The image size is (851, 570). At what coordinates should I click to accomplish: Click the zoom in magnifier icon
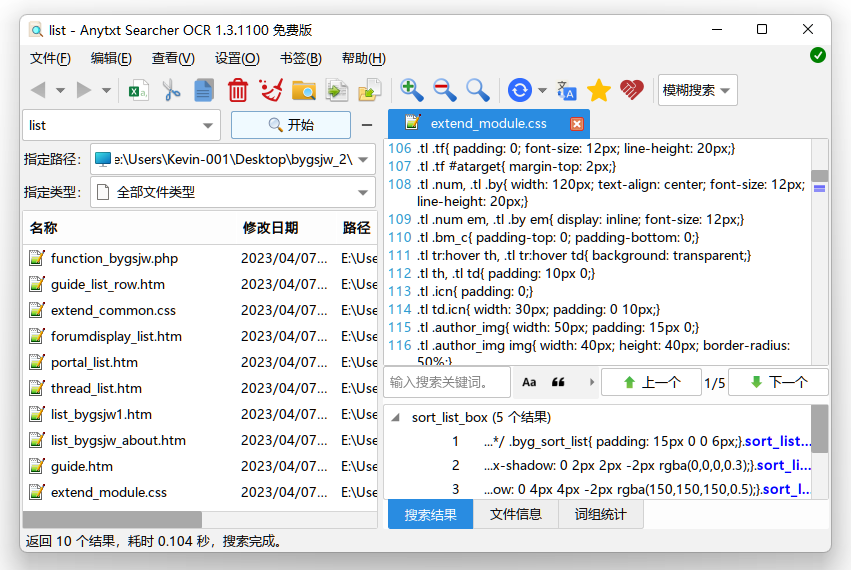[x=411, y=90]
